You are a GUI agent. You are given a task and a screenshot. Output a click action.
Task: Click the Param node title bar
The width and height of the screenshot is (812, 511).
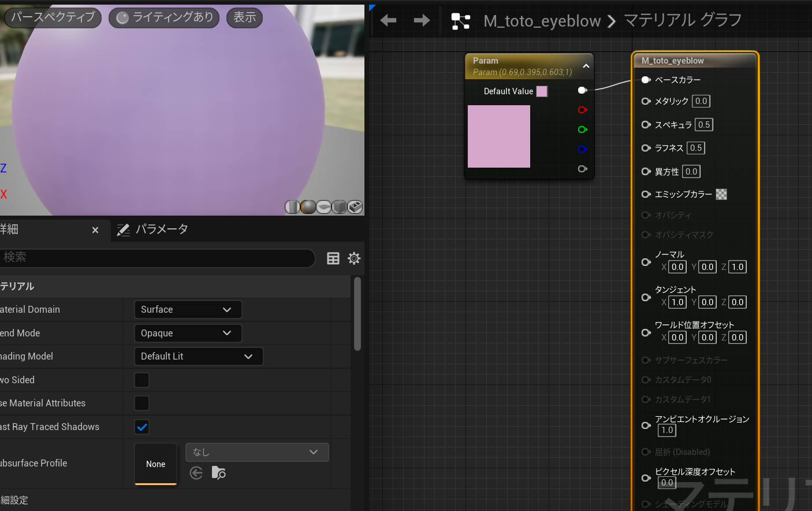pos(529,66)
